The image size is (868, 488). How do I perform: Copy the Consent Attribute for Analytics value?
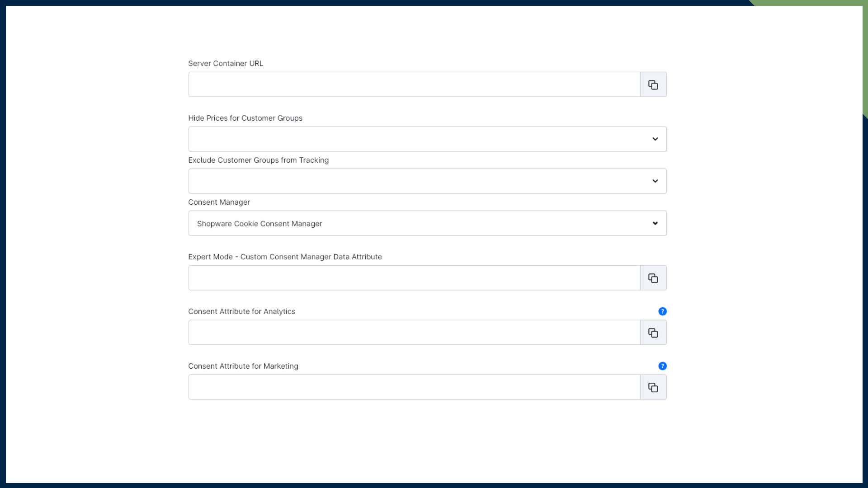tap(653, 333)
